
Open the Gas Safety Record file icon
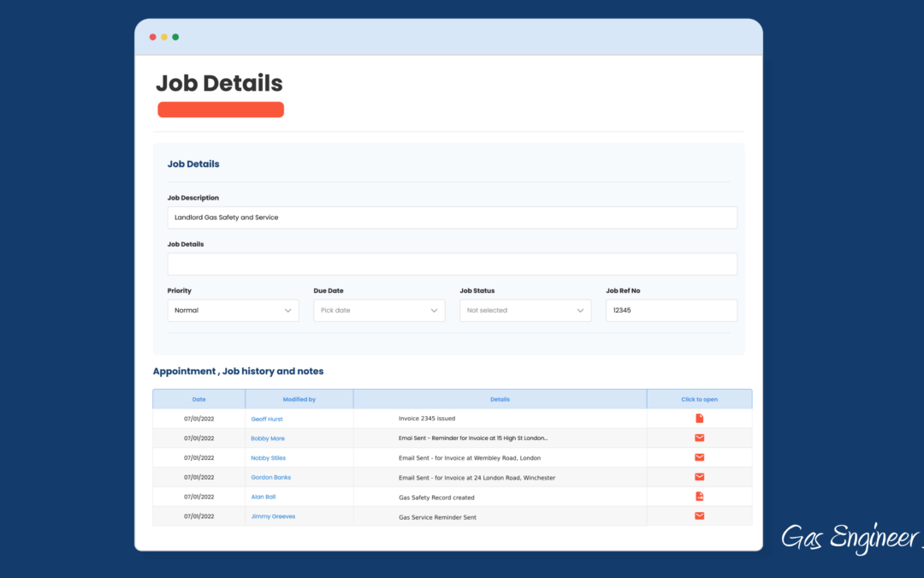(699, 497)
